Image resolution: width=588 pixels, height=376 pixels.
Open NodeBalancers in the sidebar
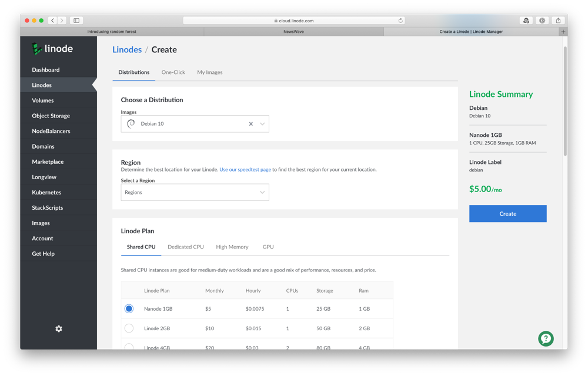coord(58,131)
